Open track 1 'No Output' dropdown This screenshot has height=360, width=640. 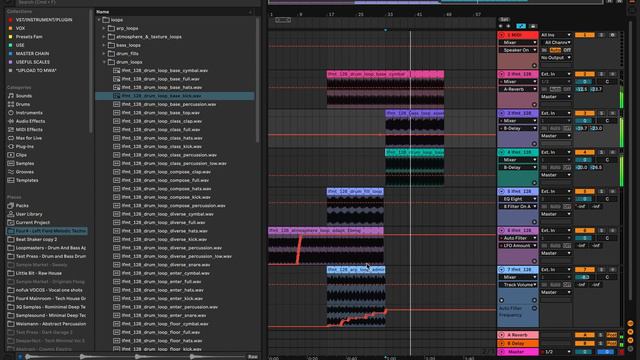(x=556, y=58)
